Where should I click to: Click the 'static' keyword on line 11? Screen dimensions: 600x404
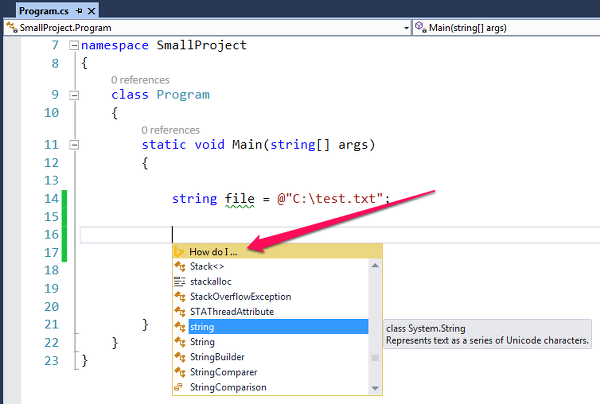[x=164, y=145]
